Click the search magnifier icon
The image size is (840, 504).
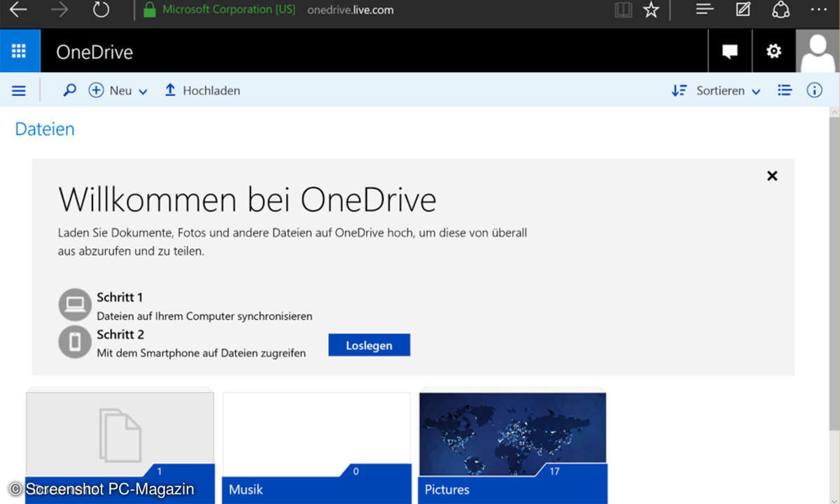(x=69, y=90)
